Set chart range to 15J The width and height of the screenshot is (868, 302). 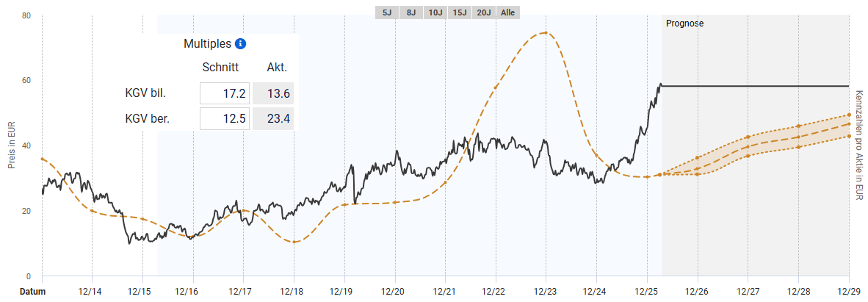tap(460, 12)
